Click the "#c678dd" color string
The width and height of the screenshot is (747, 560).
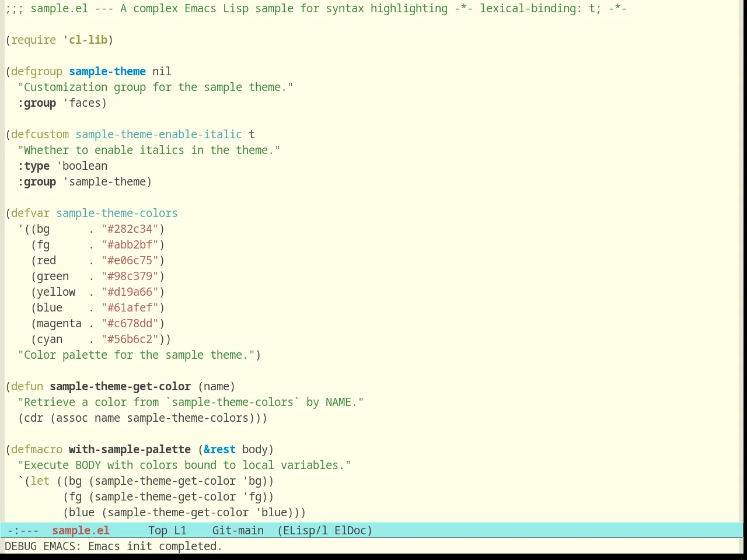pyautogui.click(x=130, y=323)
